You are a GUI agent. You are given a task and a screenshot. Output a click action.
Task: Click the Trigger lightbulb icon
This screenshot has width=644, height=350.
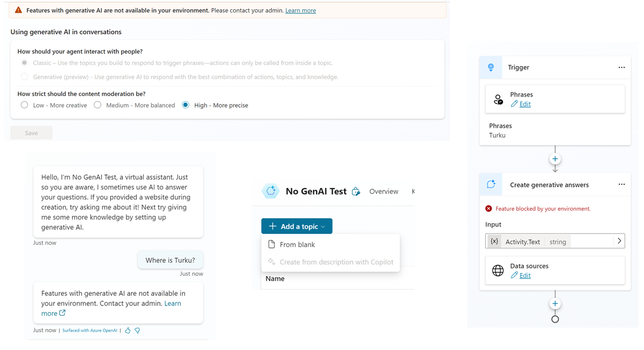pos(491,68)
